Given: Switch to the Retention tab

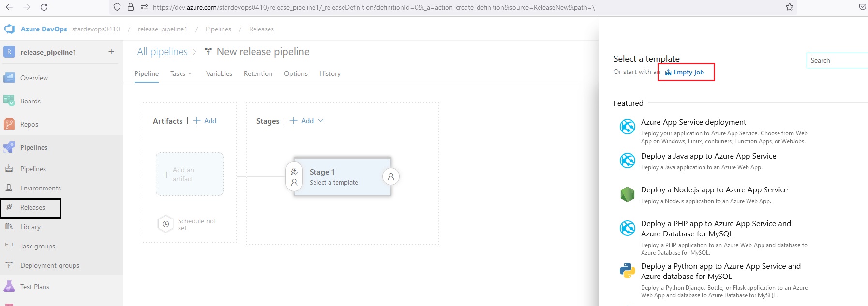Looking at the screenshot, I should 258,73.
